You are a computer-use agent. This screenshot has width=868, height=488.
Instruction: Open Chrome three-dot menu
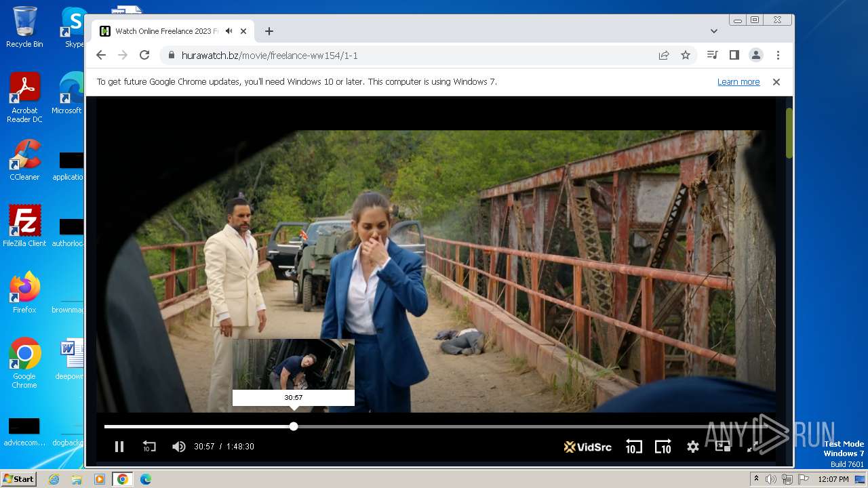[778, 56]
